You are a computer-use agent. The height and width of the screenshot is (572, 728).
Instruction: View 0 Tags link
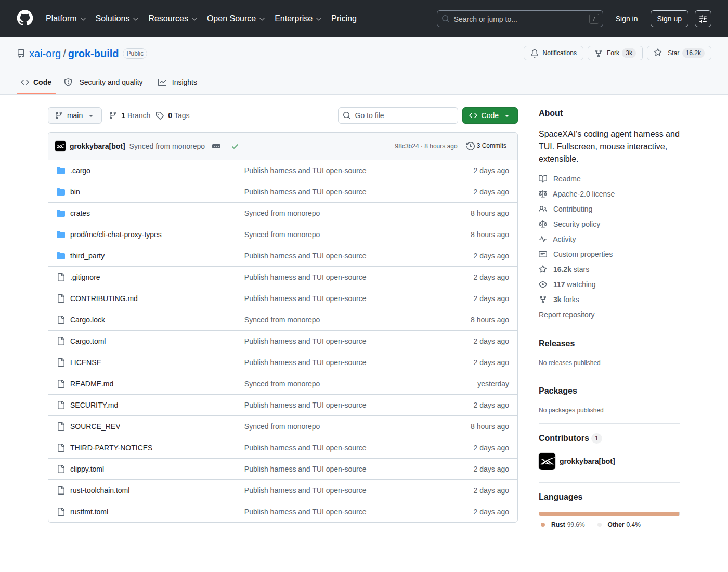click(173, 115)
